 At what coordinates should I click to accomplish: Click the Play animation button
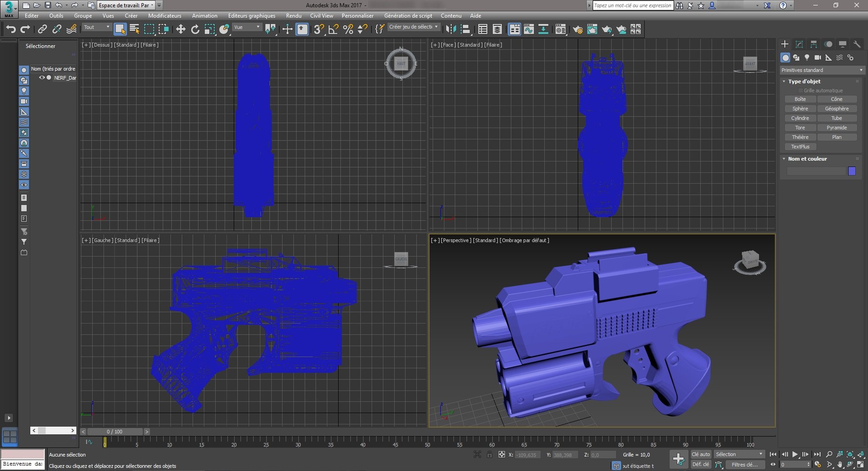click(x=795, y=454)
